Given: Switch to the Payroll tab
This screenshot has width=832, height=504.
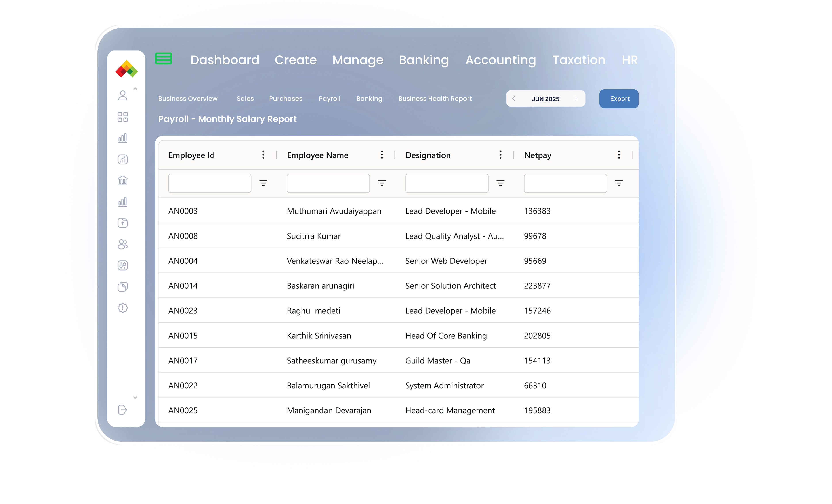Looking at the screenshot, I should pos(330,99).
